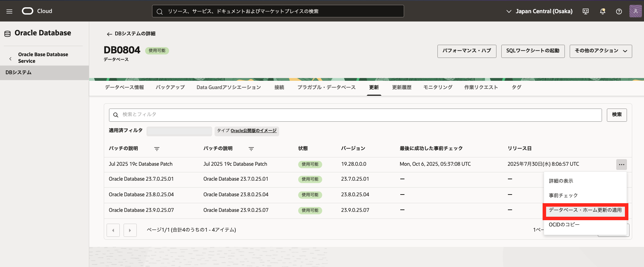Image resolution: width=644 pixels, height=267 pixels.
Task: Open the actions menu for Jul 2025 patch
Action: pyautogui.click(x=621, y=164)
